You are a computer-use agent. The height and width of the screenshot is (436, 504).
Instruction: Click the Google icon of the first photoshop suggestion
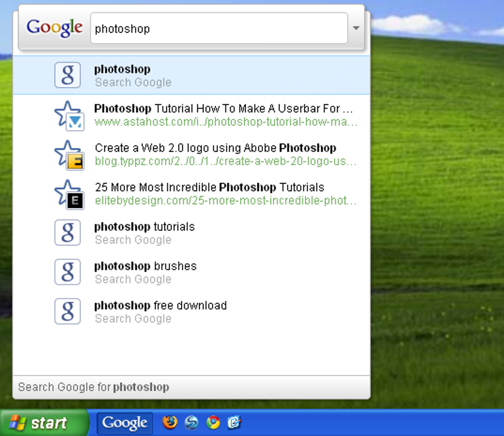pos(68,75)
